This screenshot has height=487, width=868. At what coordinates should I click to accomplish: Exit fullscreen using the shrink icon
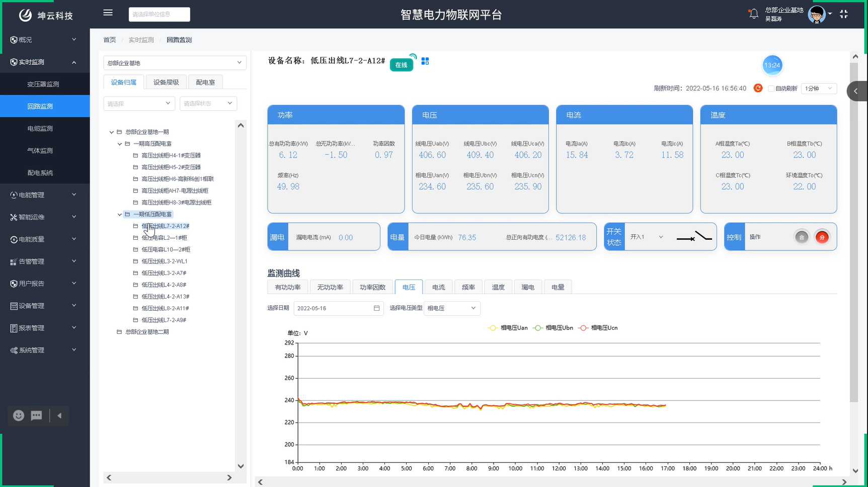point(844,14)
